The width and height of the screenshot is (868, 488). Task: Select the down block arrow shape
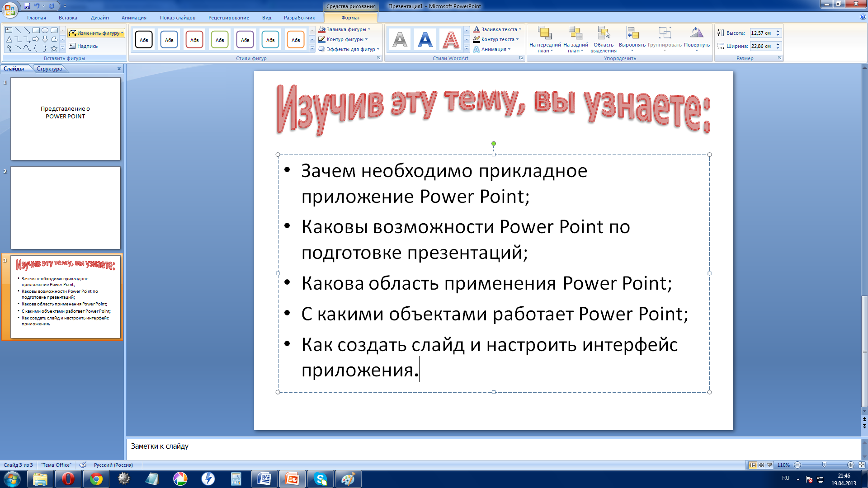(45, 39)
